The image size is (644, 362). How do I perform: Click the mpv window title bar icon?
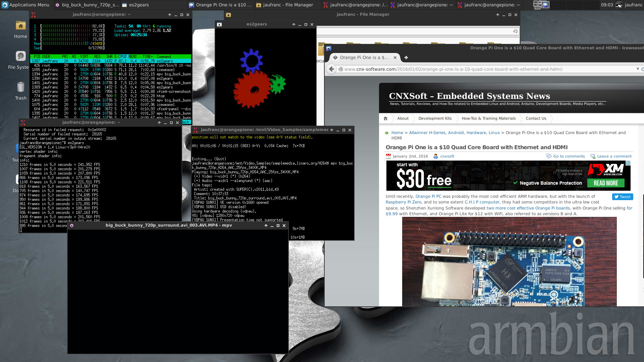click(72, 226)
